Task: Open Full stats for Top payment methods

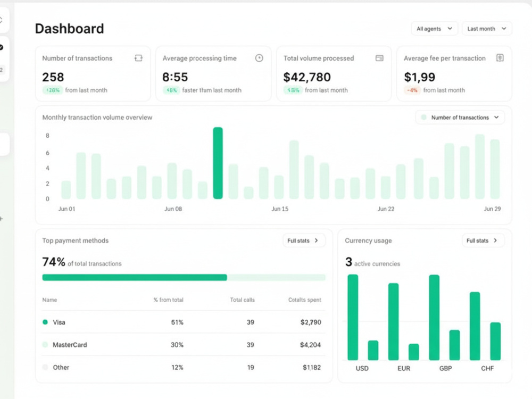Action: pyautogui.click(x=304, y=240)
